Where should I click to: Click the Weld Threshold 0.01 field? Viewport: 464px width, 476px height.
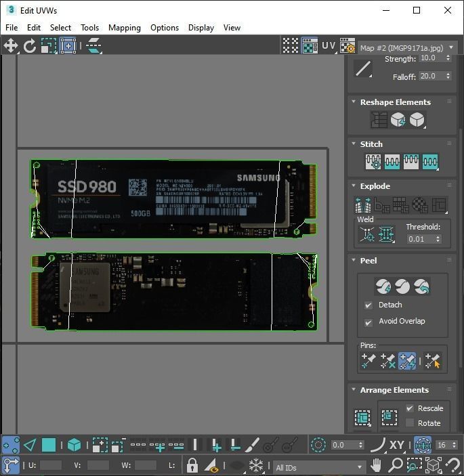click(421, 239)
